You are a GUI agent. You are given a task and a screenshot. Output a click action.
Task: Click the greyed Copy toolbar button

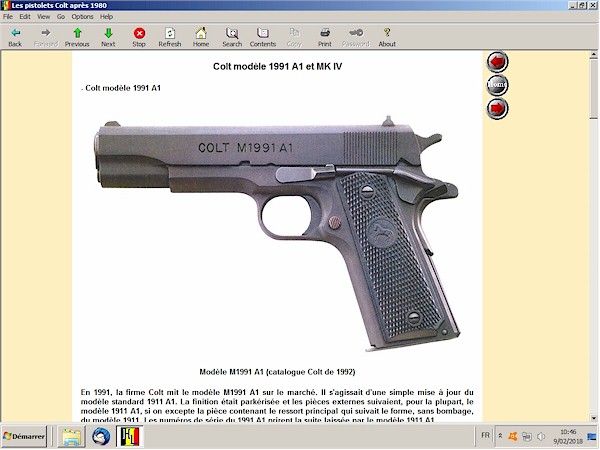294,37
